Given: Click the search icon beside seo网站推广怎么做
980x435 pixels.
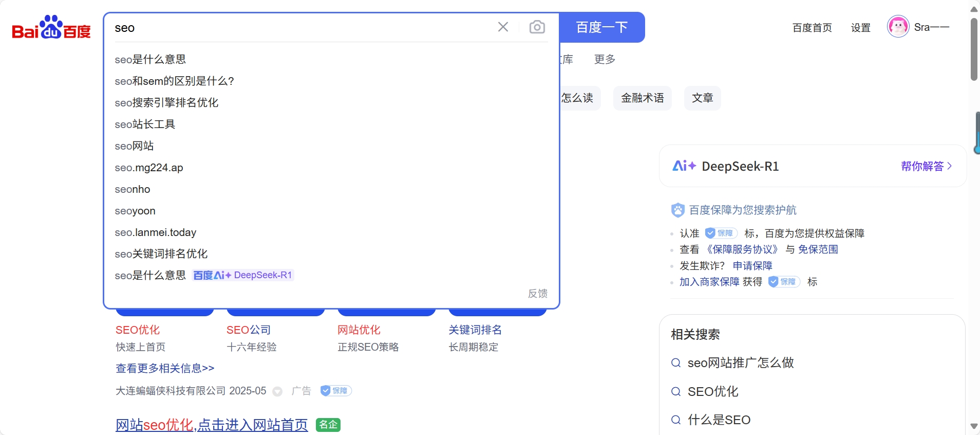Looking at the screenshot, I should point(676,363).
